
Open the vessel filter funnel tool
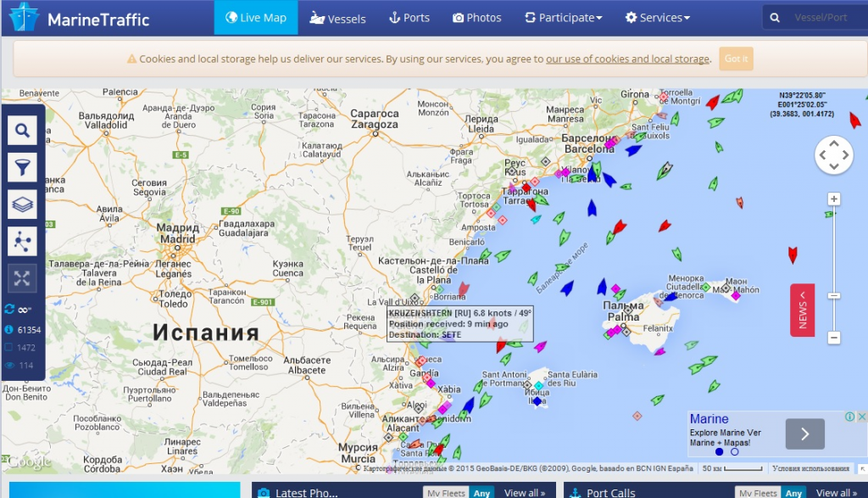[22, 167]
